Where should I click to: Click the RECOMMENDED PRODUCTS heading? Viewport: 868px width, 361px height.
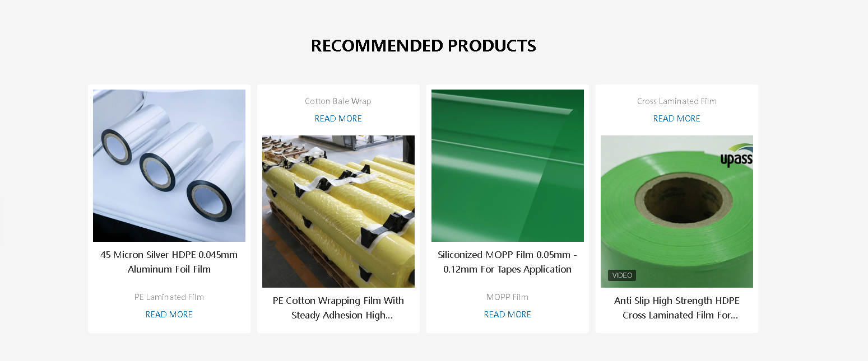pyautogui.click(x=424, y=46)
